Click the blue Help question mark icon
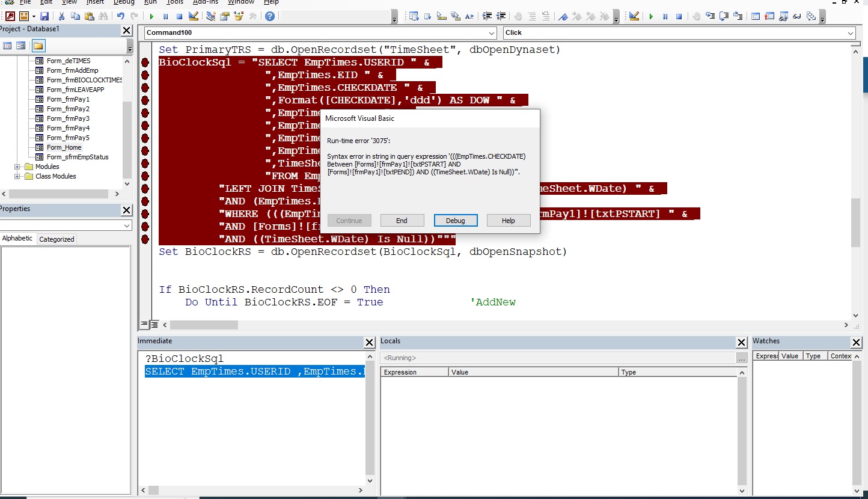 [270, 16]
